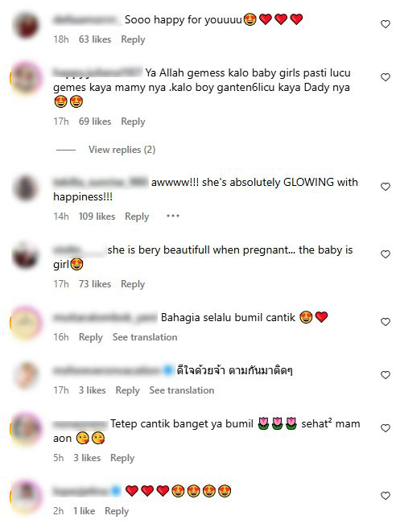This screenshot has height=532, width=396.
Task: Like the 'Sooo happy for youuuu' comment
Action: [386, 24]
